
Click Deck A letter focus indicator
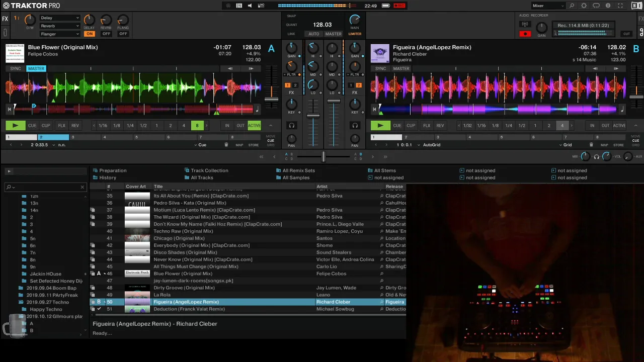pyautogui.click(x=271, y=49)
